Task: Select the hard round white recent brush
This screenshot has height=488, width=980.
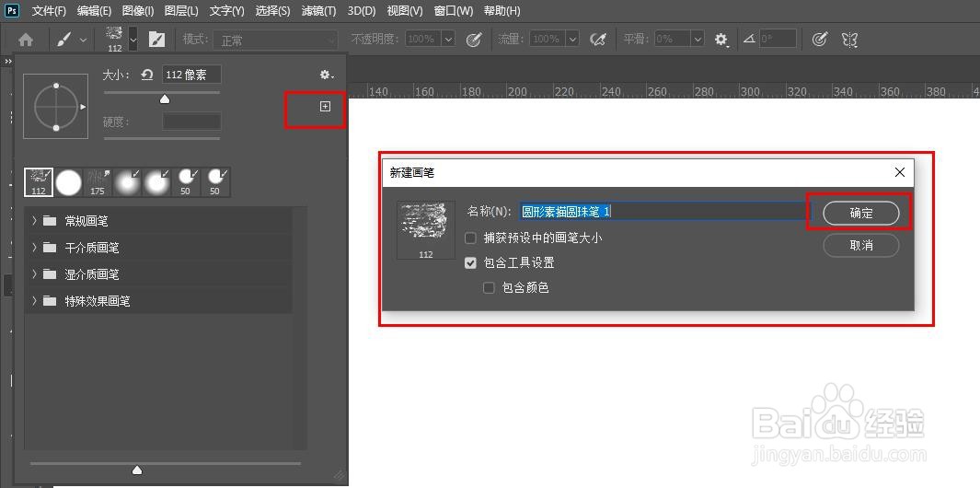Action: (x=69, y=182)
